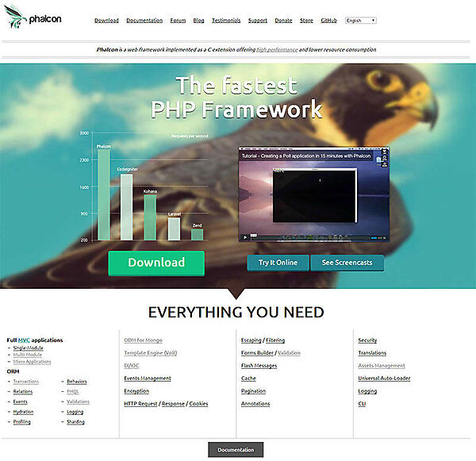Image resolution: width=476 pixels, height=461 pixels.
Task: Open Testimonials in top navigation
Action: click(226, 21)
